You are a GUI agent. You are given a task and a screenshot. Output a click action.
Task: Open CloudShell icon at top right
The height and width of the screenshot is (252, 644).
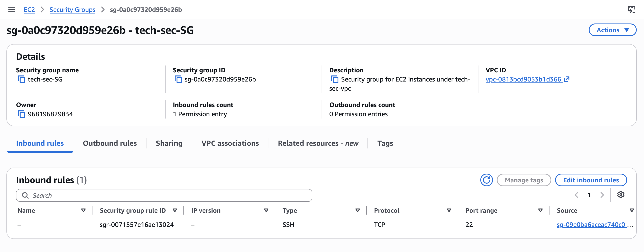[x=632, y=10]
